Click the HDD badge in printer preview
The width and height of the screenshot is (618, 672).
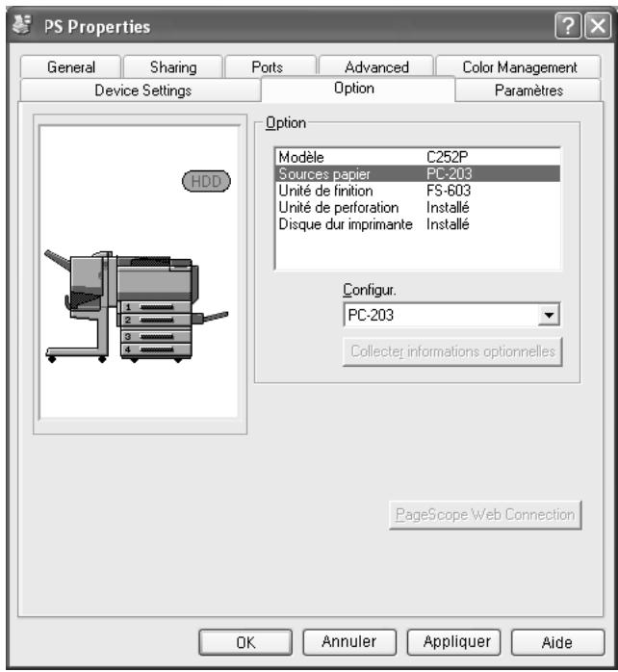tap(206, 181)
